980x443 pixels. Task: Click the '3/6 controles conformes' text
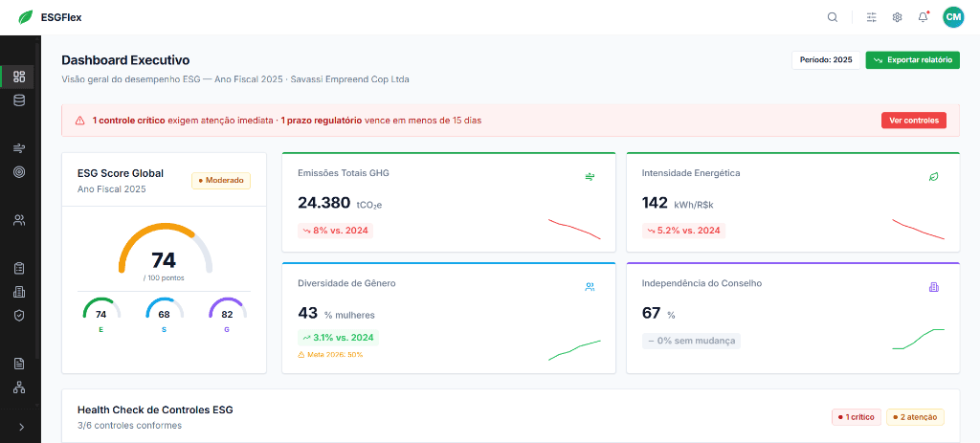coord(129,426)
